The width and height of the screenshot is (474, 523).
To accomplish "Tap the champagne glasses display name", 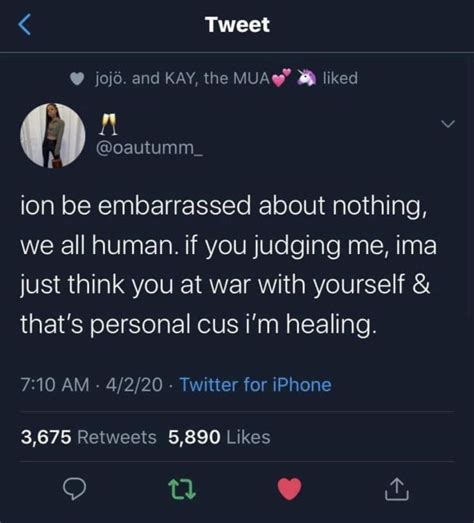I will 108,124.
